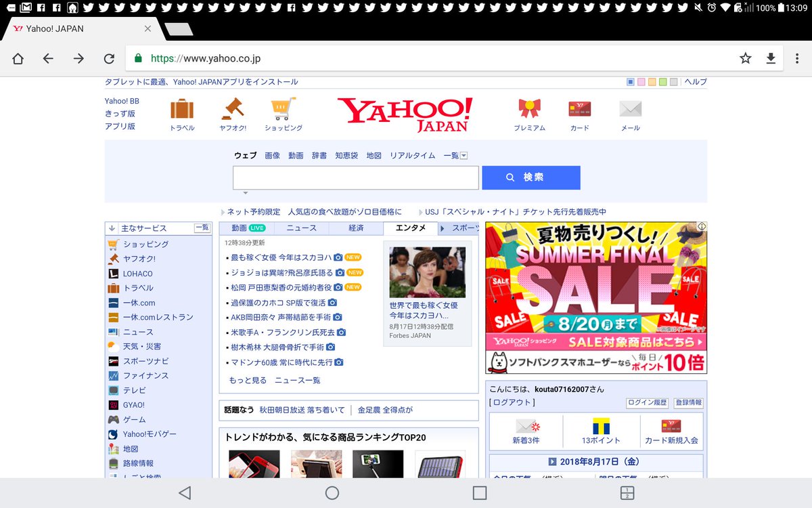
Task: Focus the Yahoo search text box
Action: (356, 177)
